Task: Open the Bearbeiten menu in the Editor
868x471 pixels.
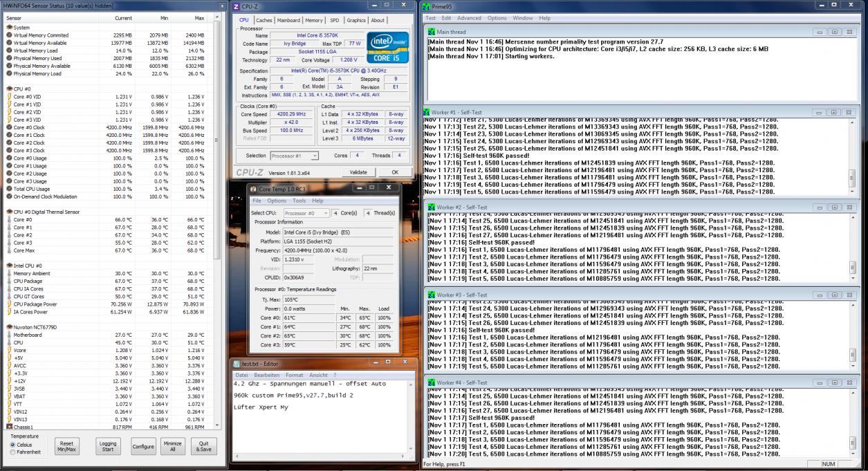Action: tap(266, 375)
